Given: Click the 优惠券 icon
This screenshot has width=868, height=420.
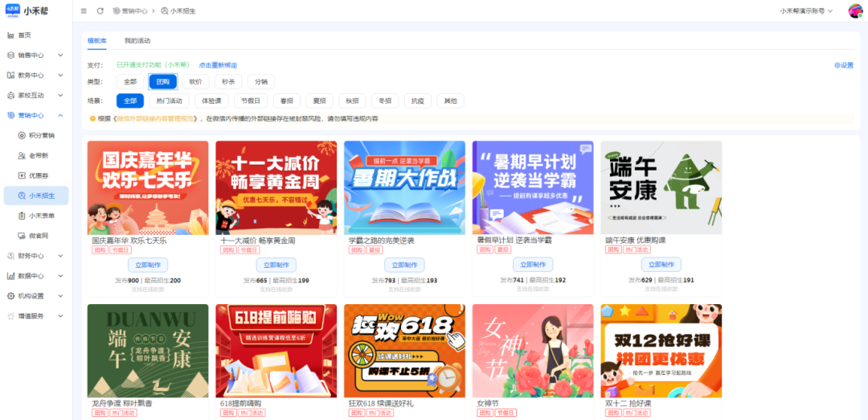Looking at the screenshot, I should click(x=22, y=175).
